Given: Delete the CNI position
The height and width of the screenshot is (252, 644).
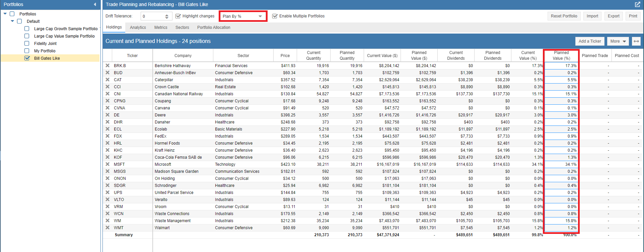Looking at the screenshot, I should point(108,94).
